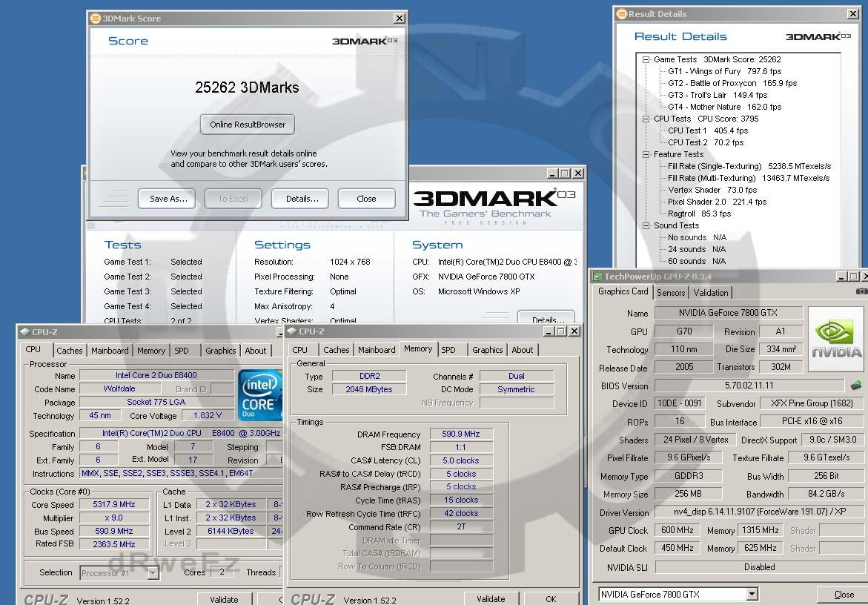Click the NVIDIA logo in GPU-Z

coord(836,338)
